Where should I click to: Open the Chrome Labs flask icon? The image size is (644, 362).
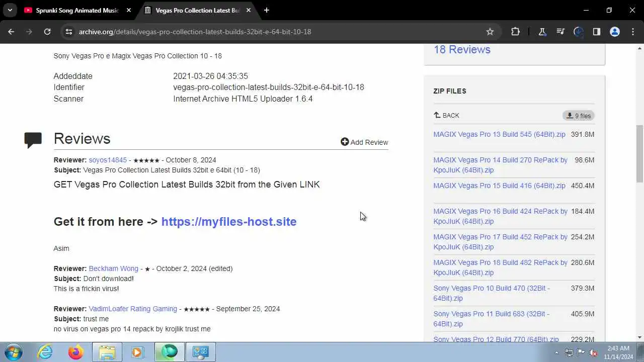(x=542, y=32)
